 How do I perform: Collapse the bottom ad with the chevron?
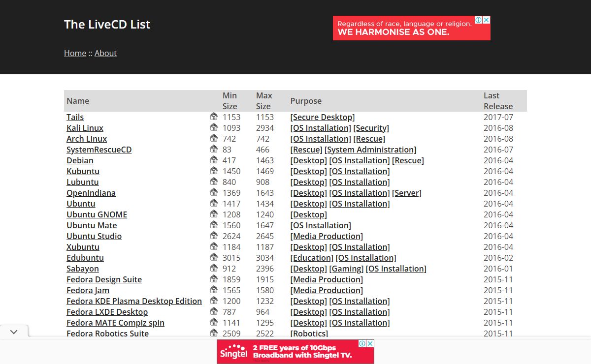14,332
